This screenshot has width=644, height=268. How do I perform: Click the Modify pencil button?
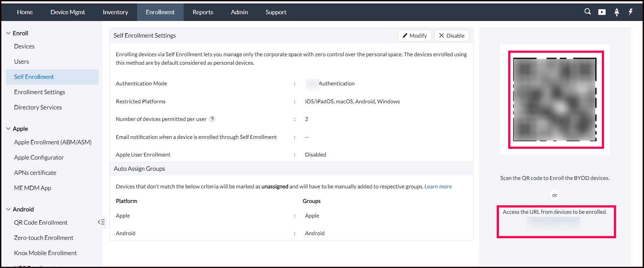[414, 36]
